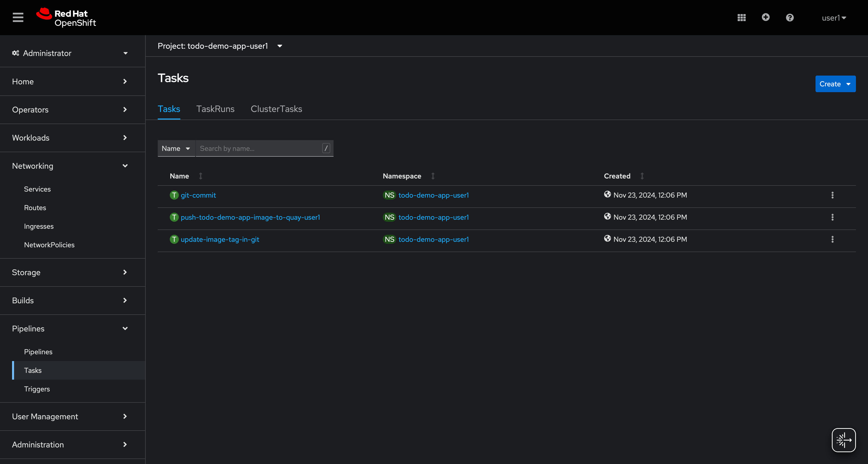Open the floating assistant button at bottom right

[x=843, y=440]
